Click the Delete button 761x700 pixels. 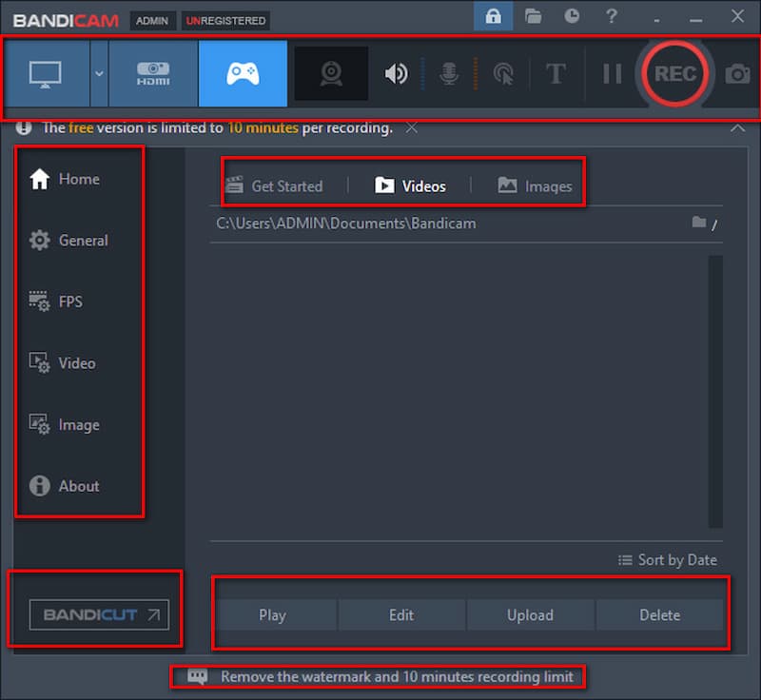[659, 615]
